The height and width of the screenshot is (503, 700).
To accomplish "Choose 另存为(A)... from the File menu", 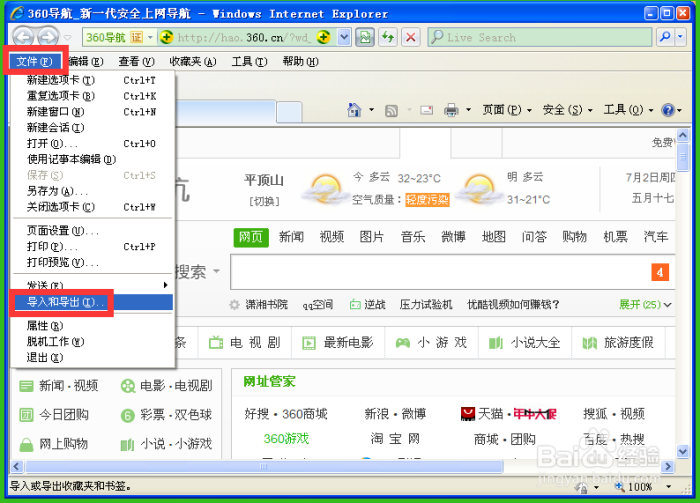I will tap(57, 191).
